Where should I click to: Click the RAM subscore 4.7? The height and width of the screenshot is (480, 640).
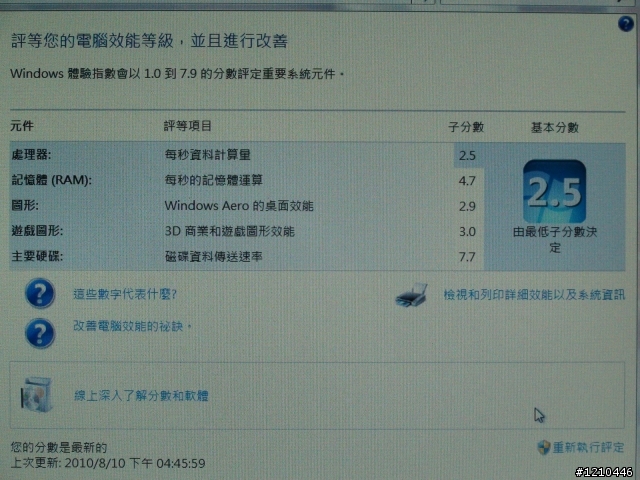(x=467, y=181)
